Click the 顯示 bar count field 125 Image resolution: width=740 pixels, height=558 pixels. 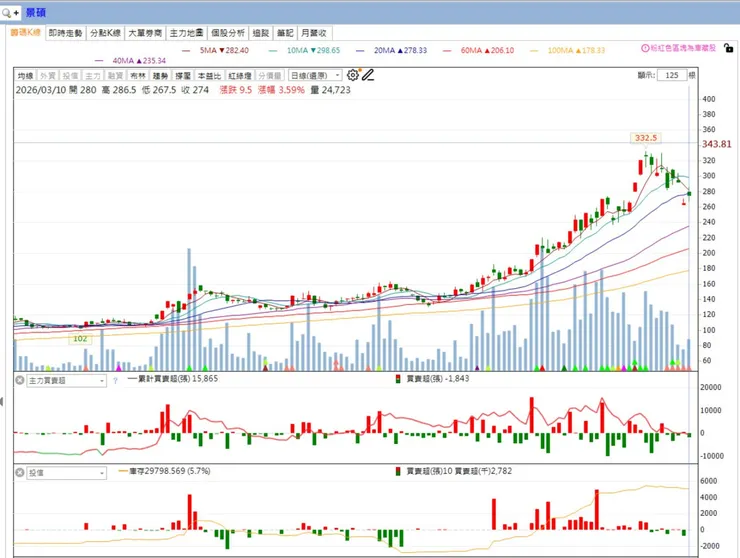pos(672,75)
